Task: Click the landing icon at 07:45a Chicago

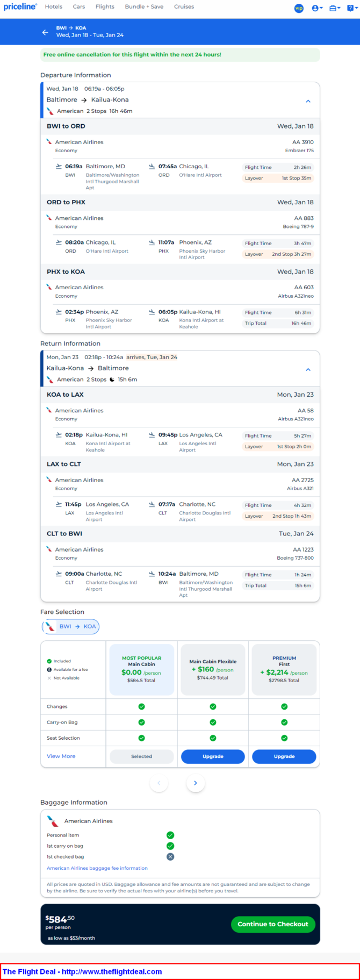Action: coord(152,167)
